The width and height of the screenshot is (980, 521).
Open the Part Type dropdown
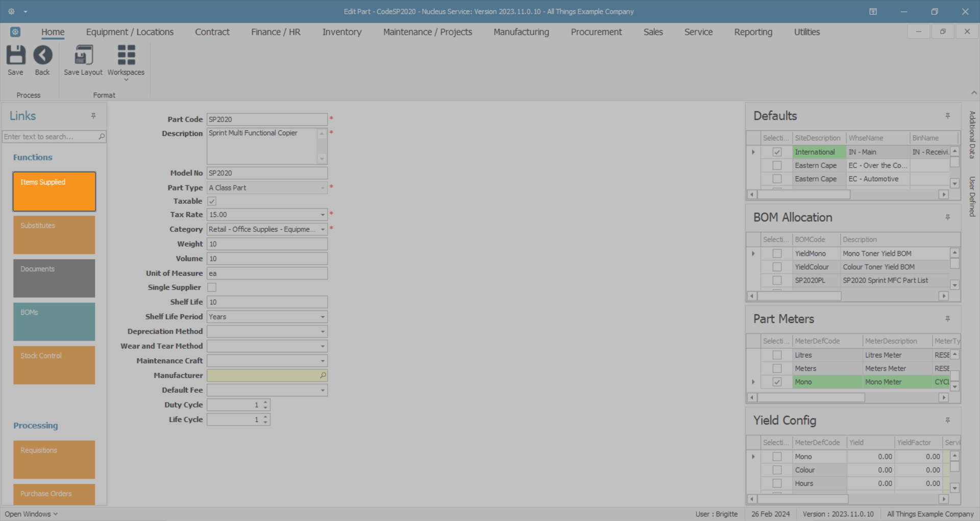[x=323, y=188]
